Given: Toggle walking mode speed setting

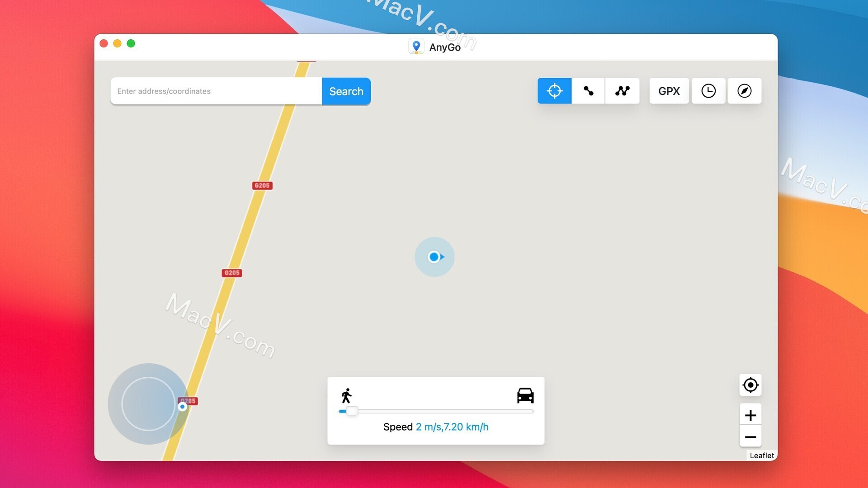Looking at the screenshot, I should [x=345, y=394].
